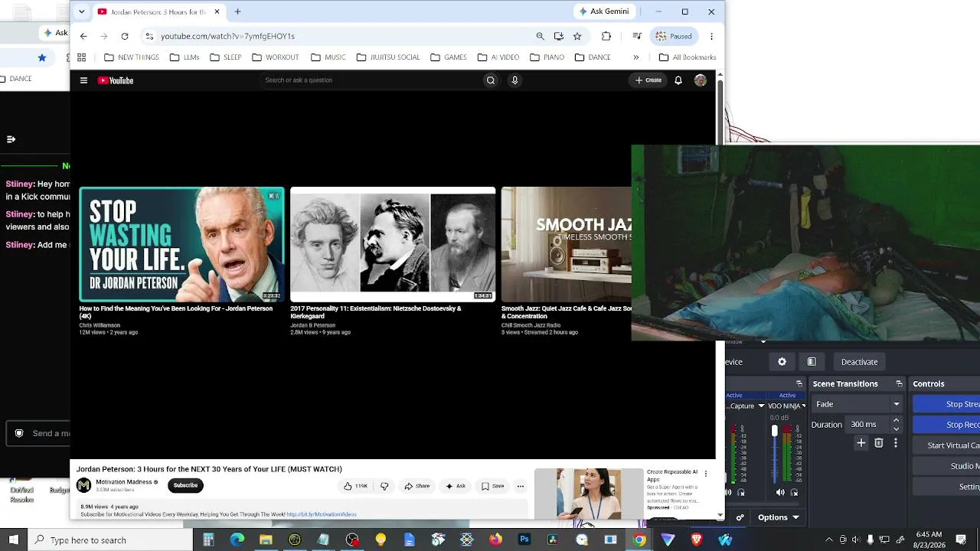Click the zoom magnifier in address bar
Viewport: 980px width, 551px height.
[x=540, y=36]
